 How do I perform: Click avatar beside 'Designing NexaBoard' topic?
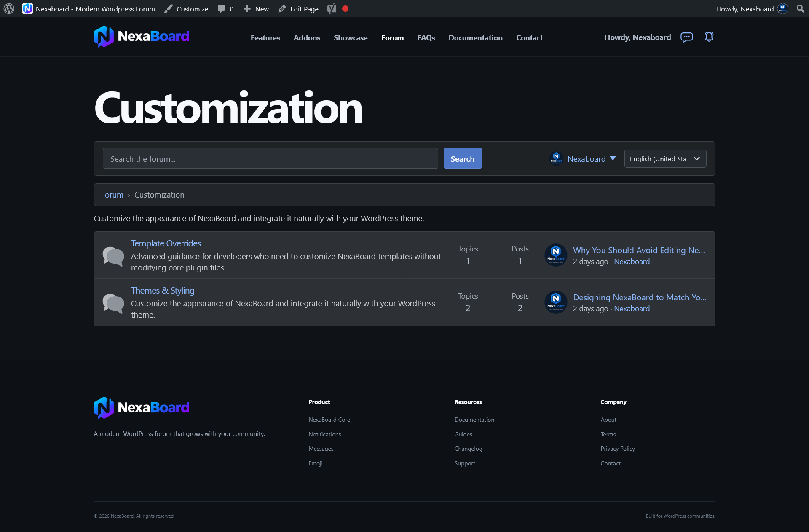(556, 302)
